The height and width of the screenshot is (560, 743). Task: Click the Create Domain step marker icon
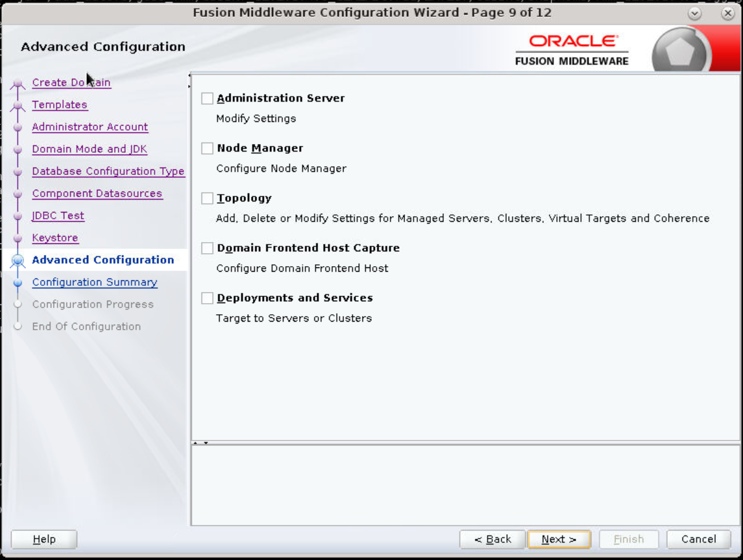click(x=18, y=84)
